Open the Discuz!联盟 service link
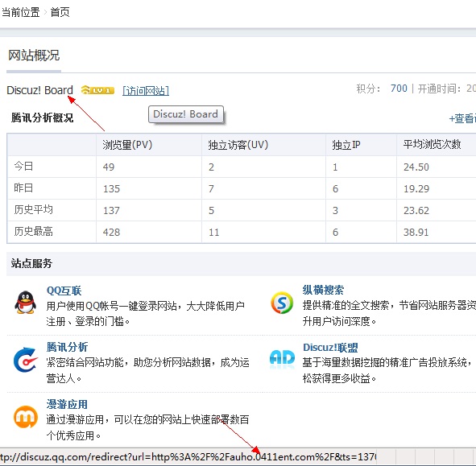Screen dimensions: 476x466 [x=330, y=348]
